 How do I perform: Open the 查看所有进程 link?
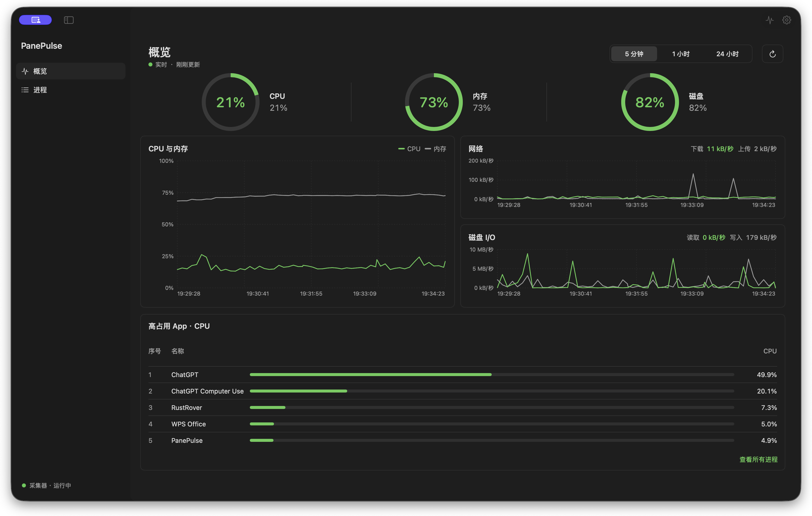point(758,459)
